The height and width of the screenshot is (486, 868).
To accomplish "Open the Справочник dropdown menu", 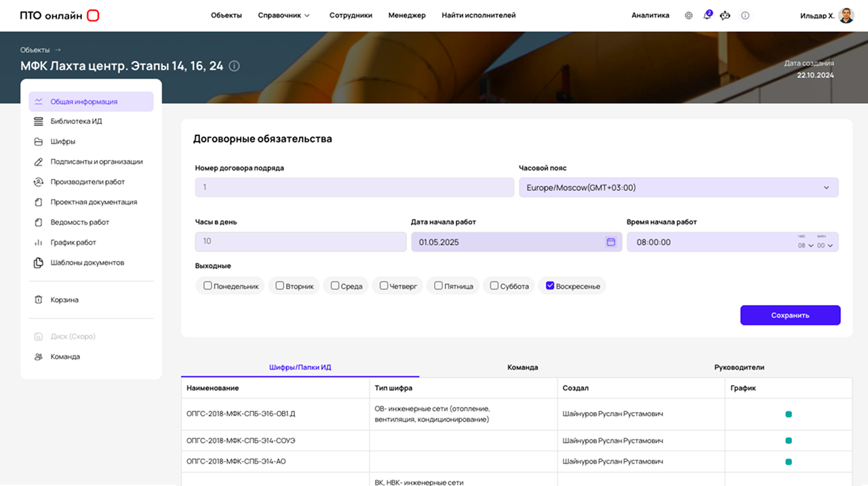I will 283,16.
